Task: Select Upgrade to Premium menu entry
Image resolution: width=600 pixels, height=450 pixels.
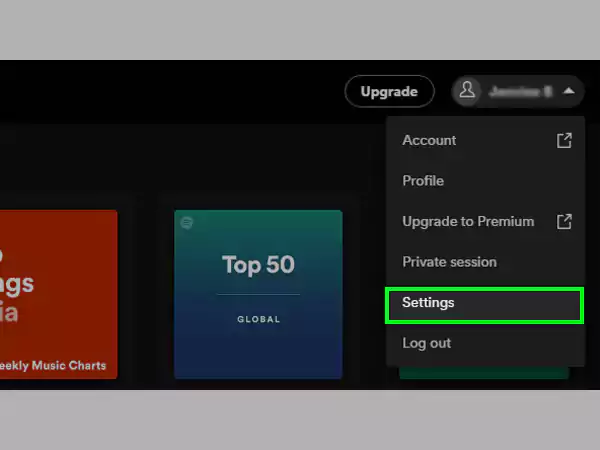Action: click(485, 222)
